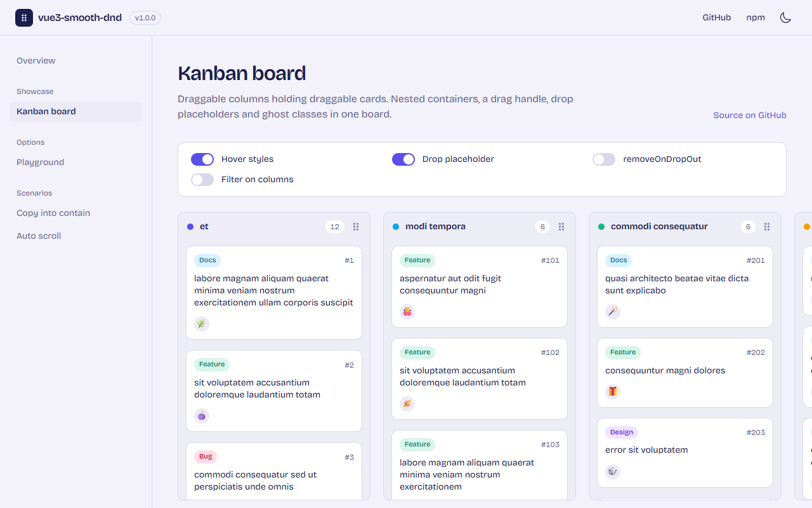Click the Design tag on card #203
The height and width of the screenshot is (508, 812).
[622, 432]
